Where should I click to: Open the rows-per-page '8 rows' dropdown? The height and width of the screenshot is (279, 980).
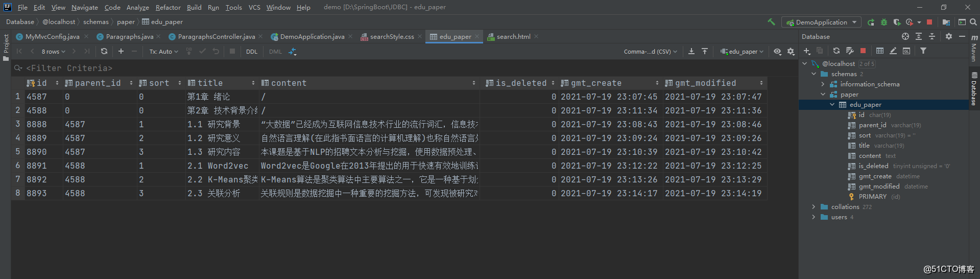54,51
